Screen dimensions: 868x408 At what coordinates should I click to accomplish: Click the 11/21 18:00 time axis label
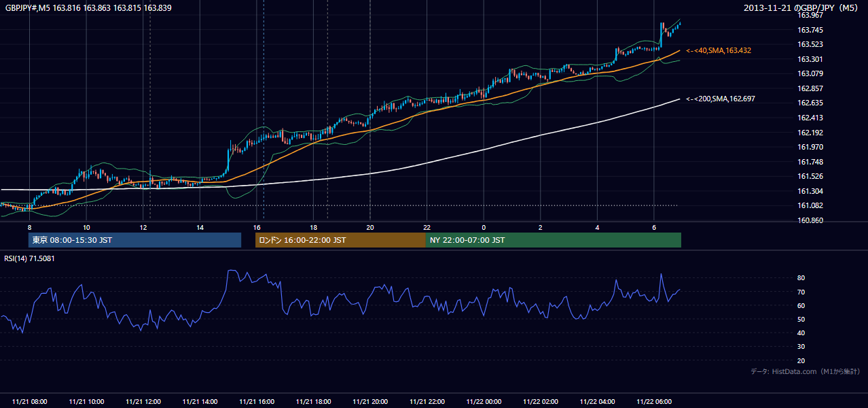(x=313, y=401)
